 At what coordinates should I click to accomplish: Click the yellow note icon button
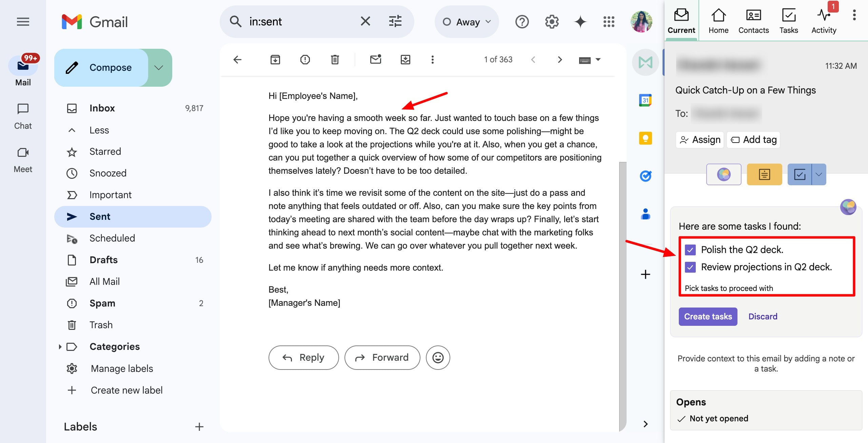[764, 174]
